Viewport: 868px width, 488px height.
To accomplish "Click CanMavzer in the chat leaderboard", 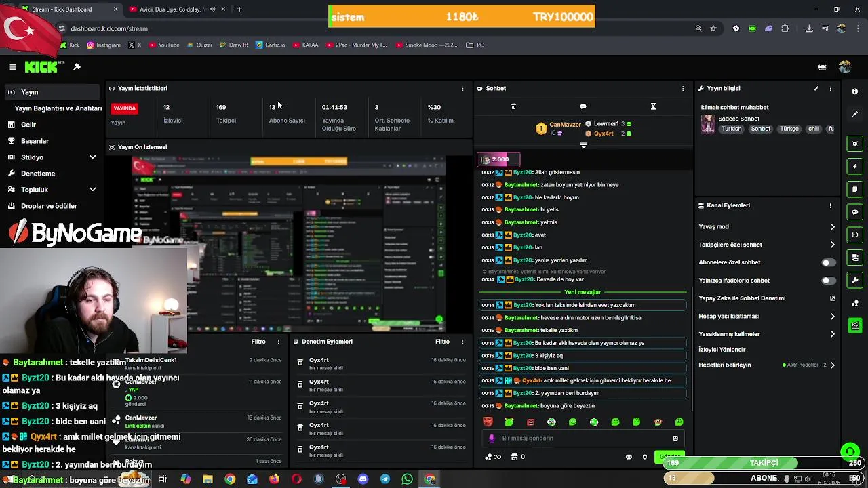I will click(565, 125).
